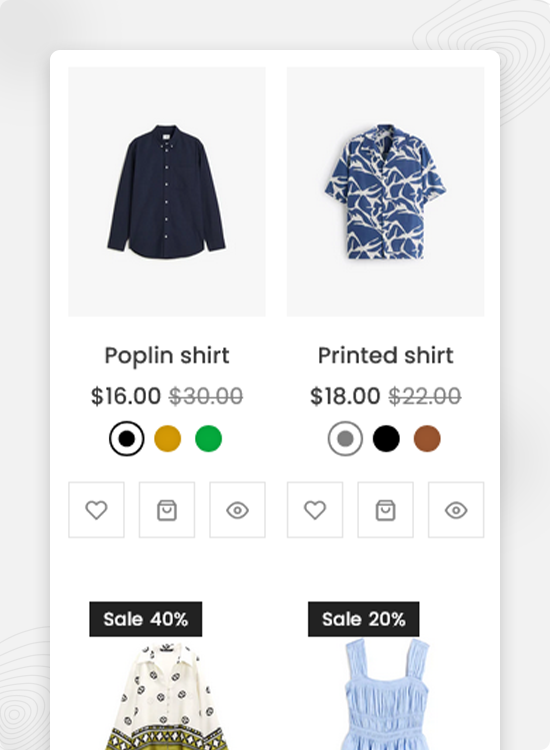Click the navy Poplin shirt product image

coord(167,191)
